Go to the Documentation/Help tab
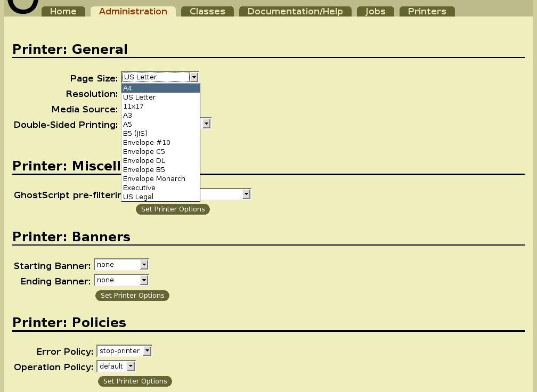 [295, 10]
